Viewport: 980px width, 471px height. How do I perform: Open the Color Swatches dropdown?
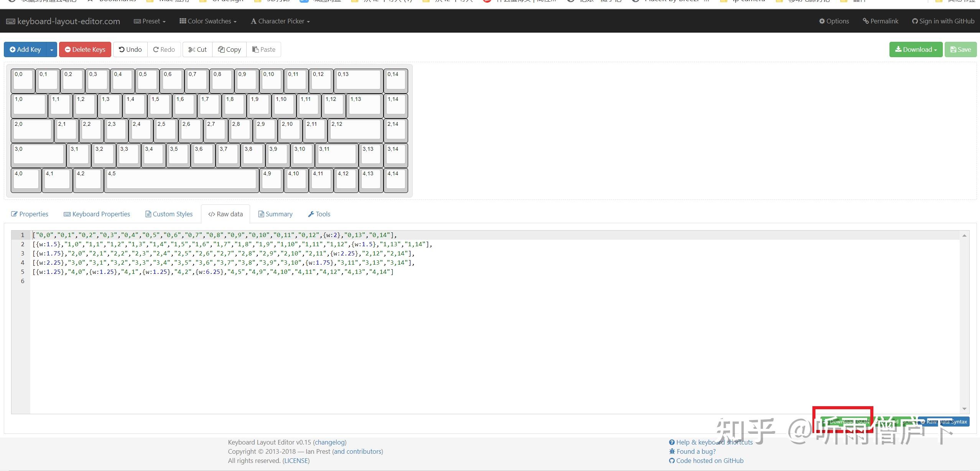tap(208, 21)
